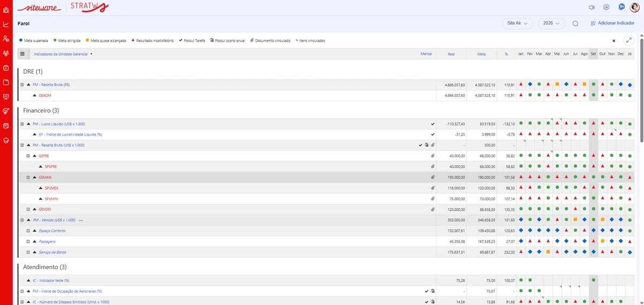Screen dimensions: 644x305
Task: Click orange May marker in PM - Receita Bruta (R$) row
Action: point(557,85)
